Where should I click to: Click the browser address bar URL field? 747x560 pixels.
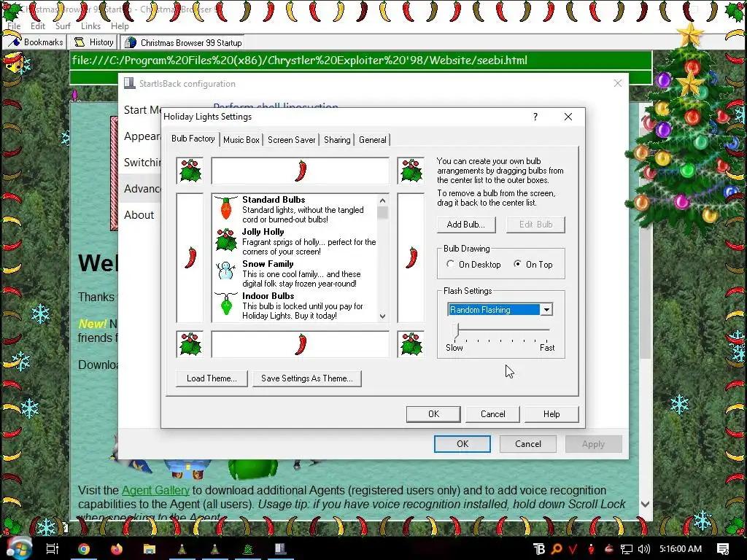pyautogui.click(x=360, y=61)
